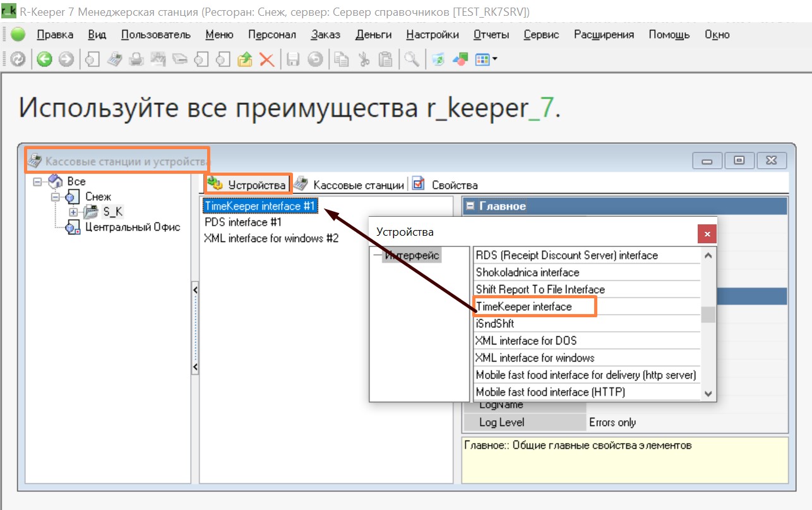Click the picture icon next to printer
The height and width of the screenshot is (510, 812).
point(158,59)
